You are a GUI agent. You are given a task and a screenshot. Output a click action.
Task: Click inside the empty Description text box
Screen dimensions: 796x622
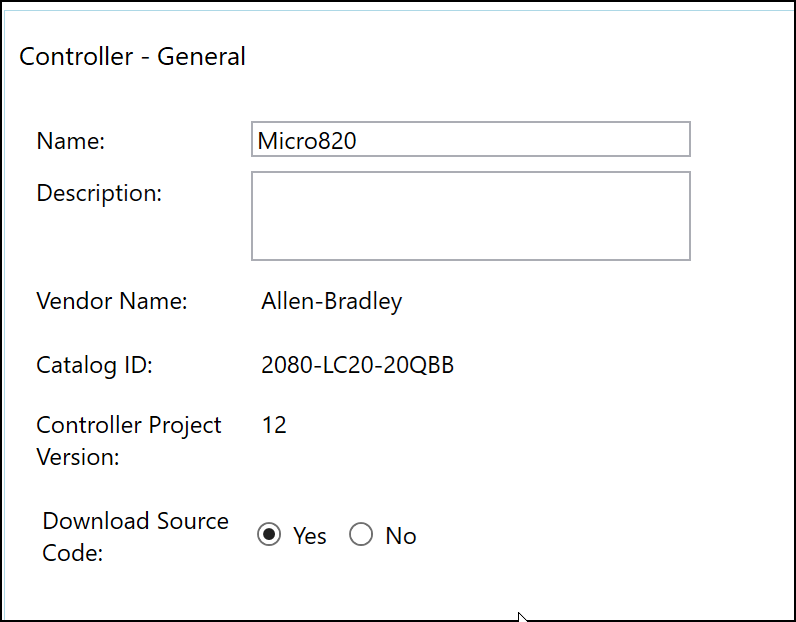click(x=470, y=216)
